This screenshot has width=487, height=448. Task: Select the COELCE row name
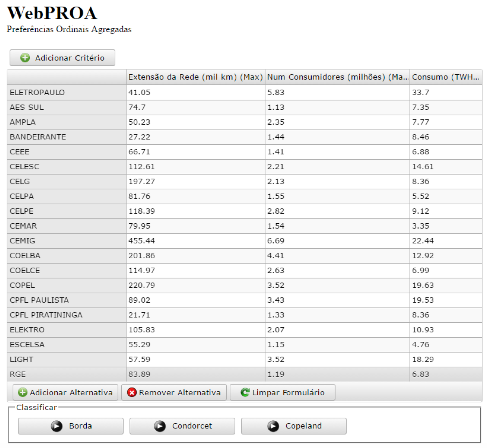[x=25, y=271]
